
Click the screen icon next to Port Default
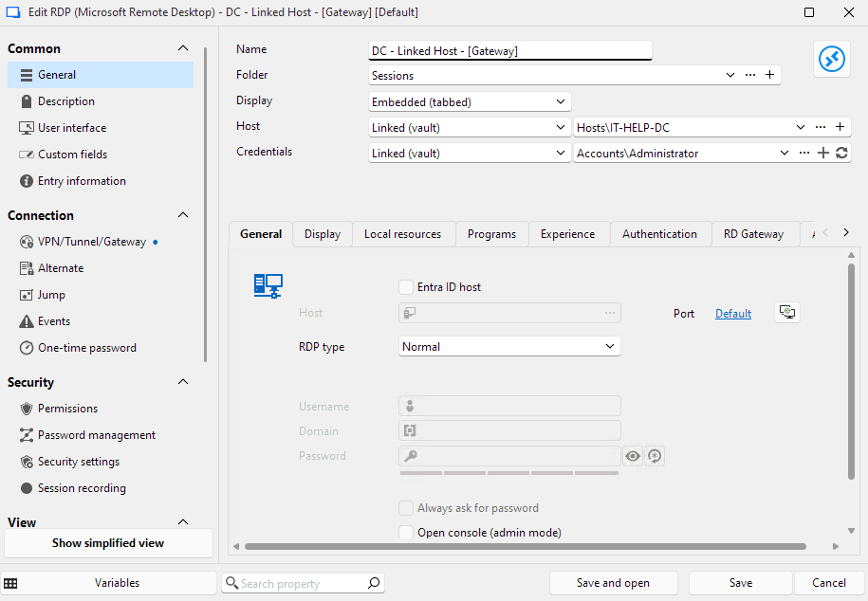pyautogui.click(x=786, y=312)
